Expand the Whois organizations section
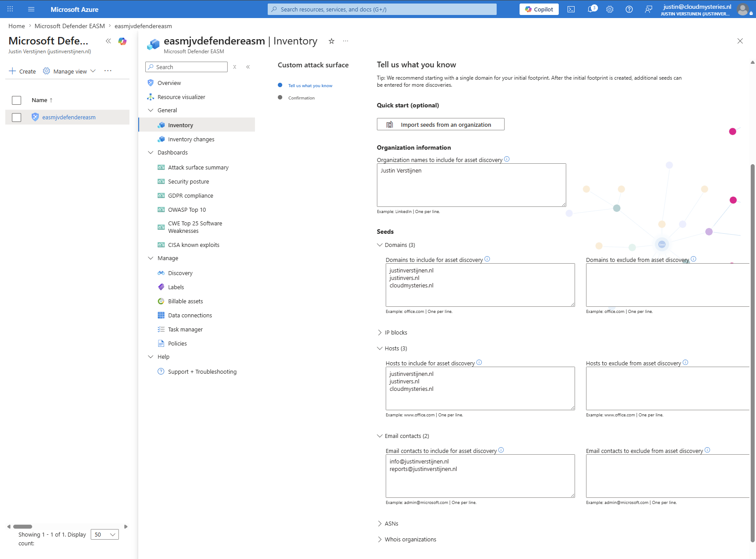Screen dimensions: 756x559 (x=407, y=540)
